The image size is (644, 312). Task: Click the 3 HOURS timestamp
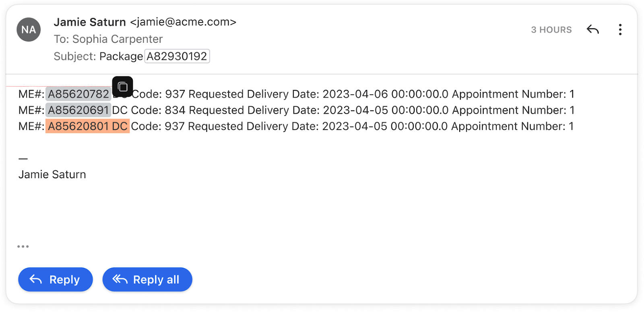(551, 30)
